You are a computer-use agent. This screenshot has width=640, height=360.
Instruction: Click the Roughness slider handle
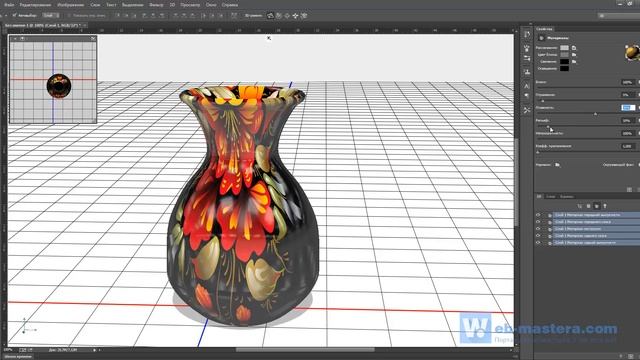click(x=596, y=114)
